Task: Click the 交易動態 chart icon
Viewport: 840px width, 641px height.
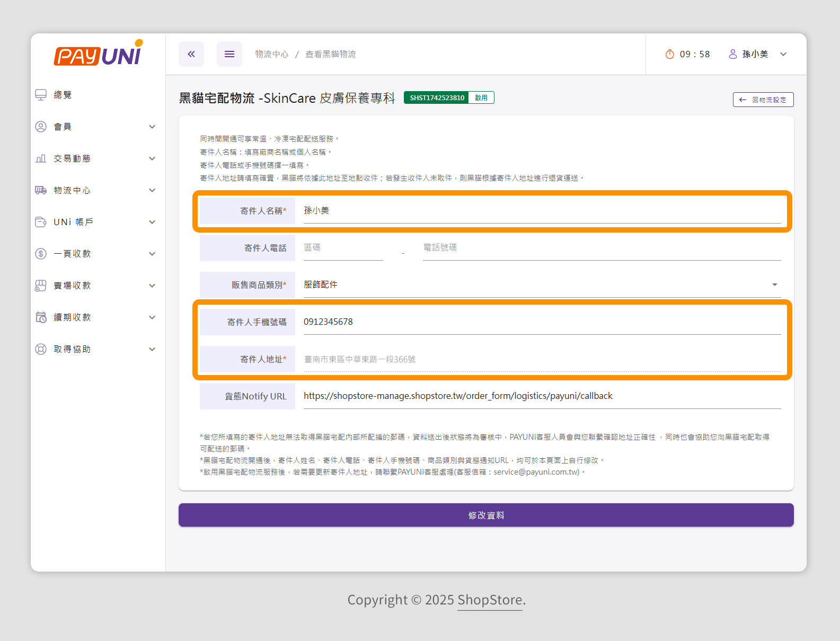Action: [x=41, y=158]
